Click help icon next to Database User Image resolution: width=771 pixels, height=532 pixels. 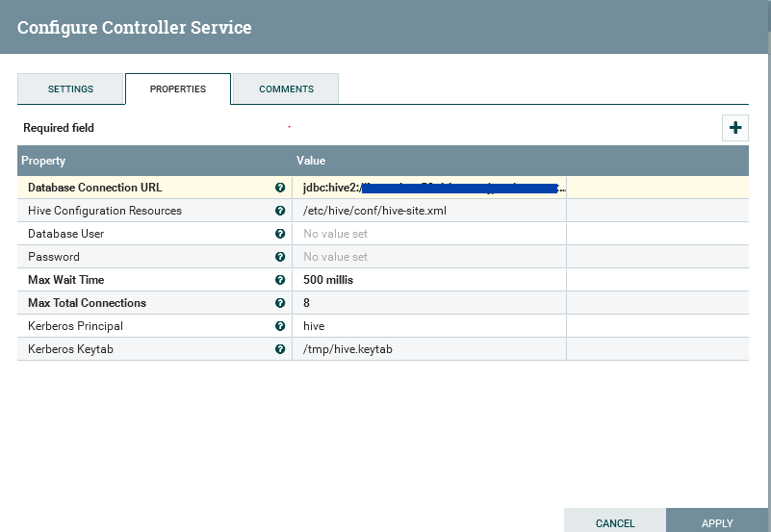[x=280, y=234]
